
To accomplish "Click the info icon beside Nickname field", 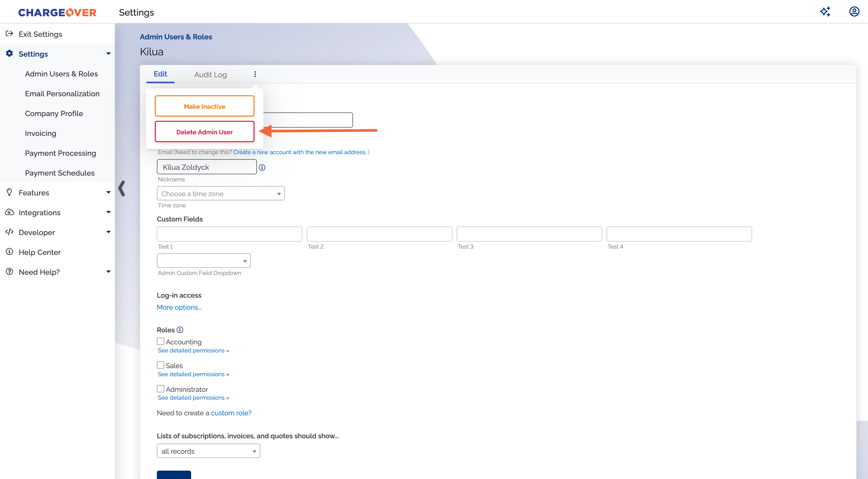I will 262,167.
